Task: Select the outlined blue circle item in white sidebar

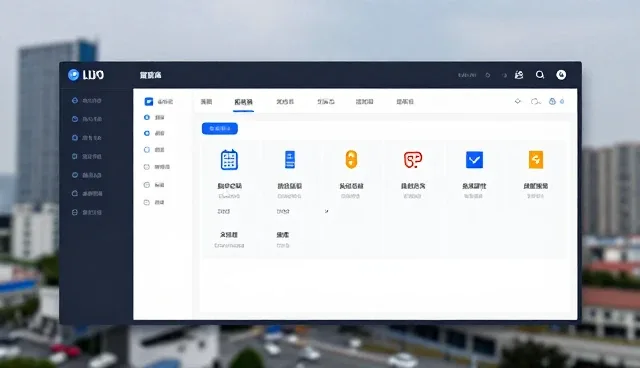Action: click(153, 150)
